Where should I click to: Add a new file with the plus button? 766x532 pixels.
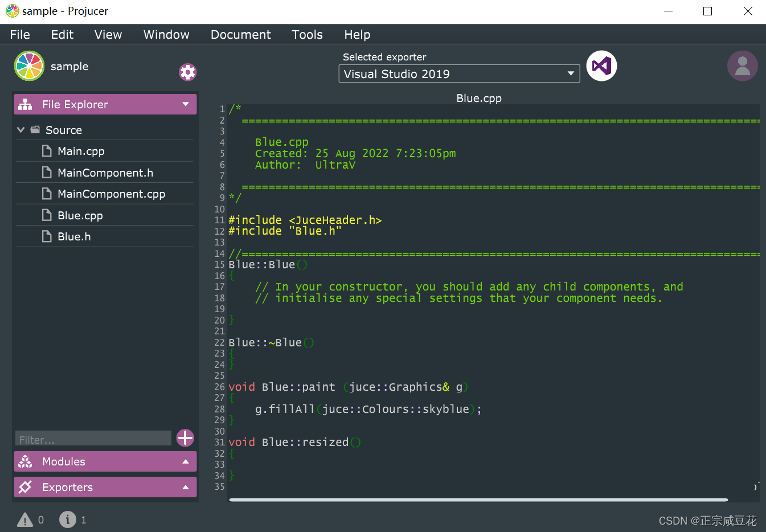pyautogui.click(x=185, y=438)
